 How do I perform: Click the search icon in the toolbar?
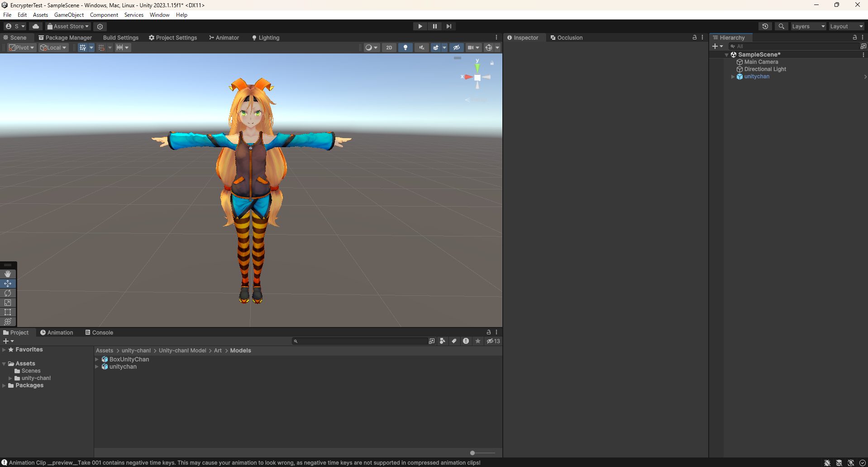(x=781, y=26)
